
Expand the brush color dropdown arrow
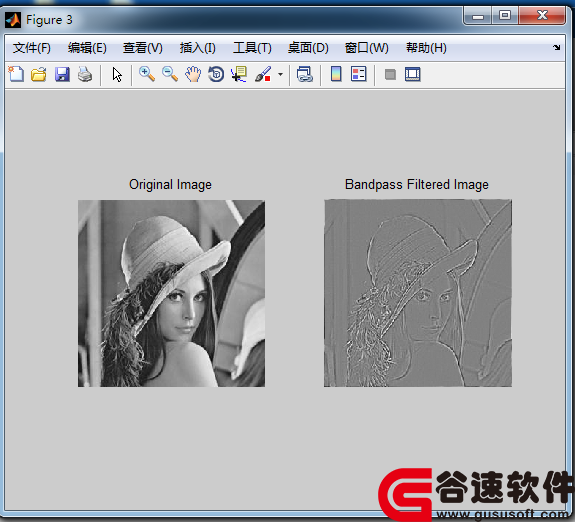click(281, 74)
